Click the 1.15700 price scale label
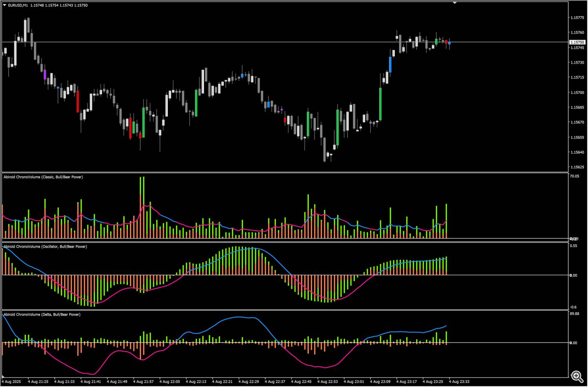 coord(577,93)
